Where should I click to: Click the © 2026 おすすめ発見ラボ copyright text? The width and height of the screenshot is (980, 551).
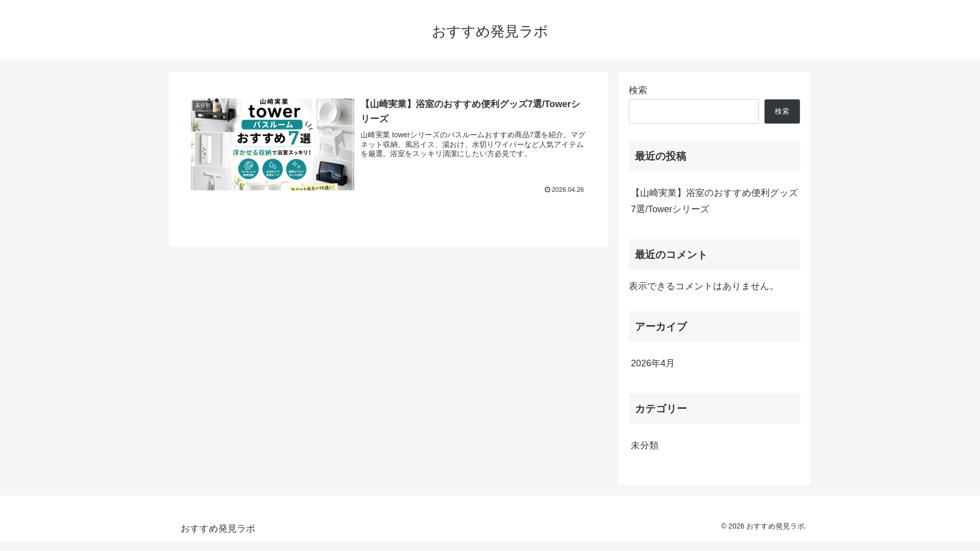click(764, 526)
